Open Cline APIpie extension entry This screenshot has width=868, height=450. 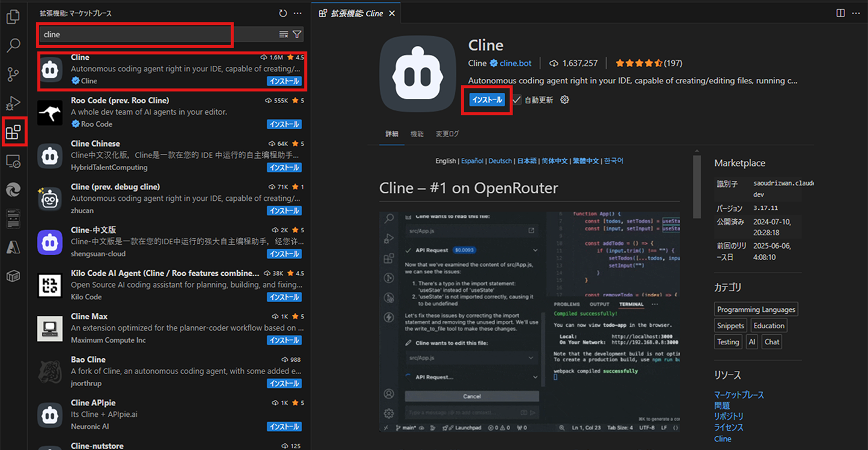click(x=171, y=414)
